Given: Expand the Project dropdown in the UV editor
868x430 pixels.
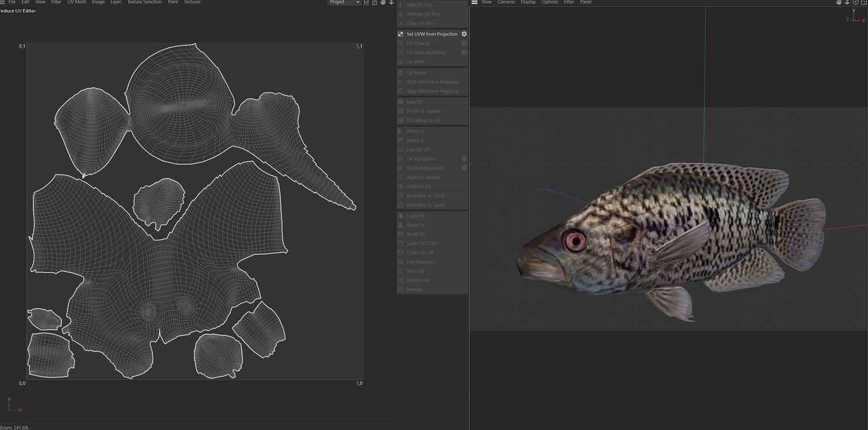Looking at the screenshot, I should coord(344,2).
